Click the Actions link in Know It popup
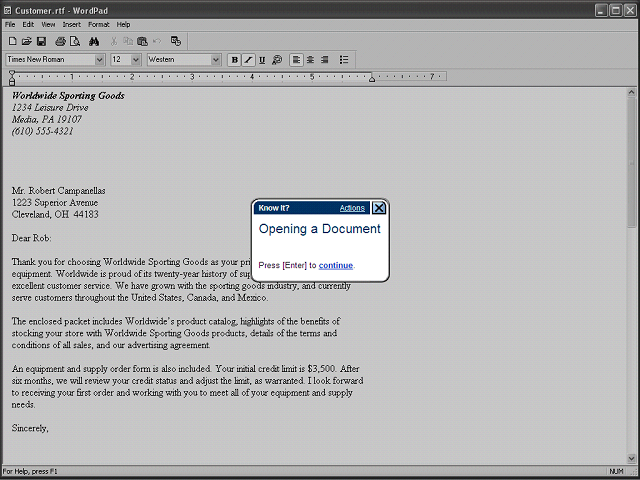Viewport: 640px width, 480px height. click(352, 208)
